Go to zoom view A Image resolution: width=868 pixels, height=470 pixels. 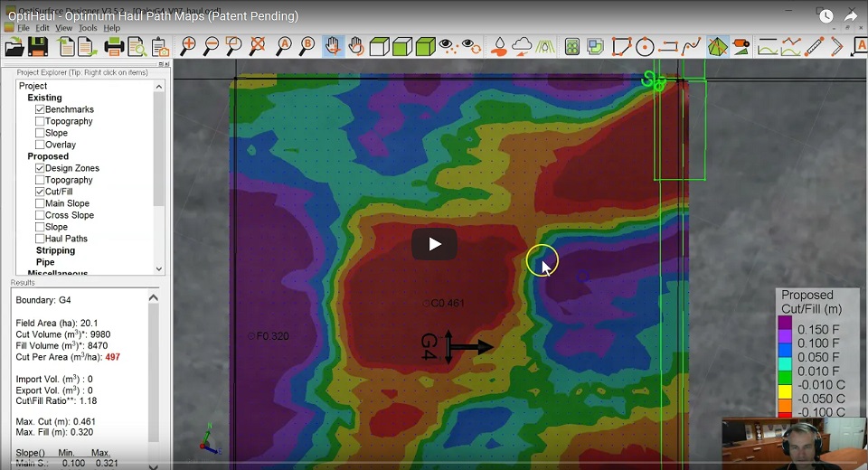tap(284, 46)
